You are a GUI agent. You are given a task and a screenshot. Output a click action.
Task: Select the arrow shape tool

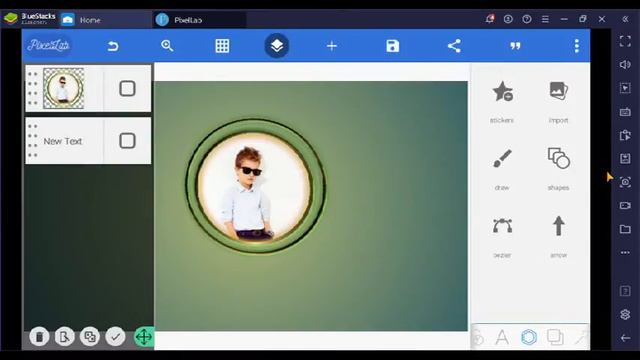[x=558, y=226]
